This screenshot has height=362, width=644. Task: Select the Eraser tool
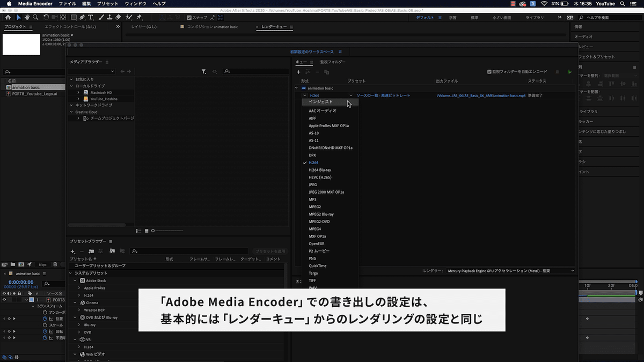[x=119, y=17]
